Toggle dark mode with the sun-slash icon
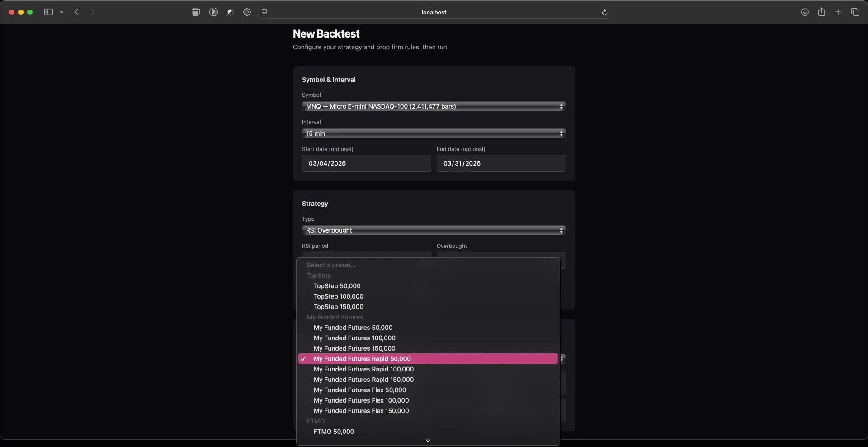The image size is (868, 447). pyautogui.click(x=231, y=12)
